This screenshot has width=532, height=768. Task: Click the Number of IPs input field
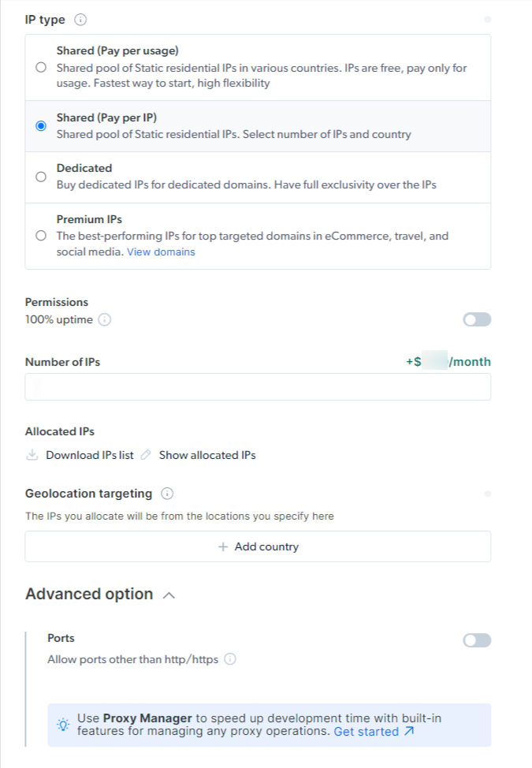tap(258, 387)
